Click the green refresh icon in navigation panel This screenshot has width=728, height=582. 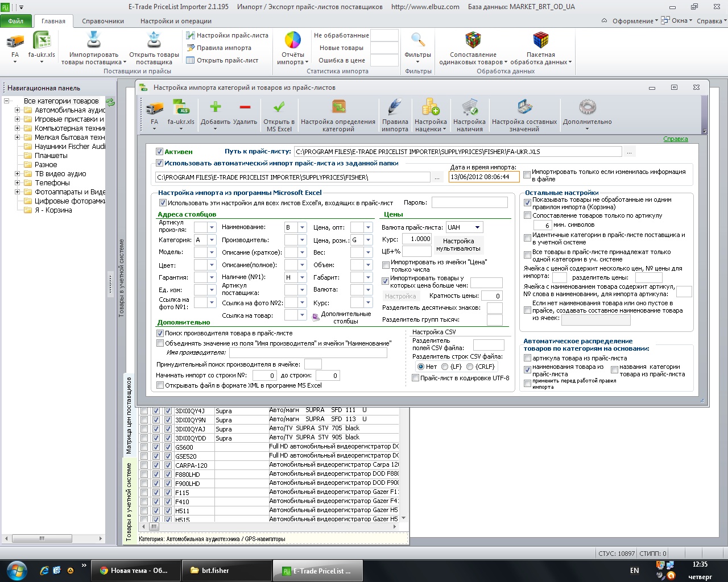point(111,102)
